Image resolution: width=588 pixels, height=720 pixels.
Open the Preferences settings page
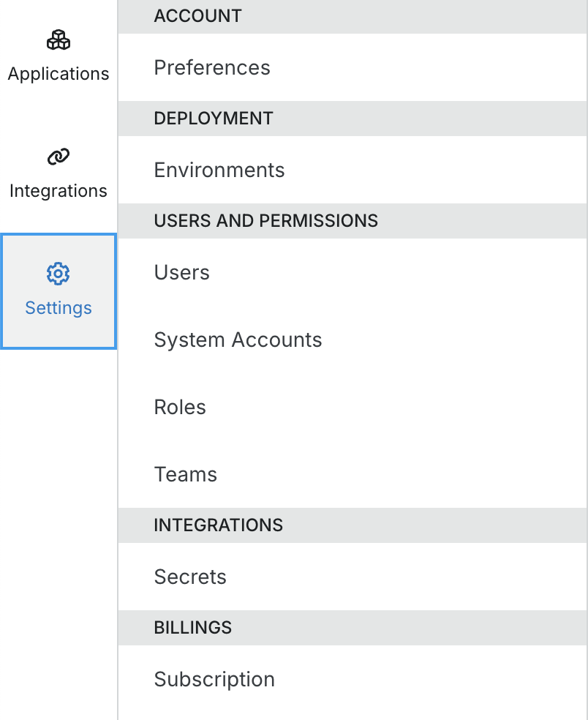211,67
